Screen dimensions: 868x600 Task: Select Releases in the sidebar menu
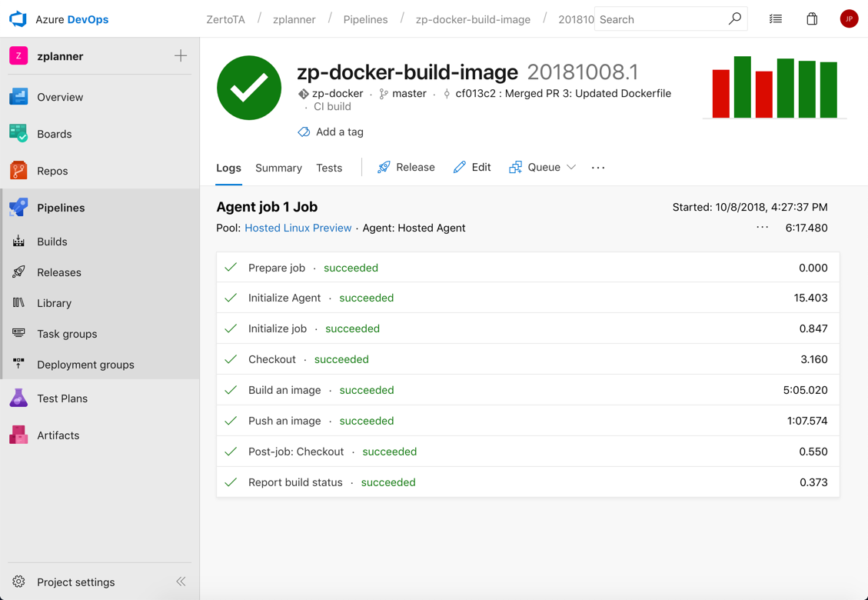coord(100,272)
